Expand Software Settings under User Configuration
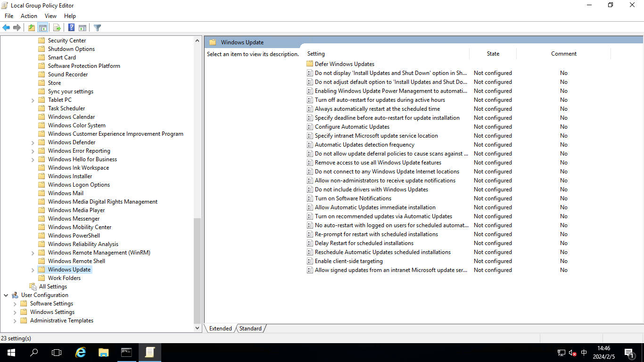644x362 pixels. coord(15,304)
